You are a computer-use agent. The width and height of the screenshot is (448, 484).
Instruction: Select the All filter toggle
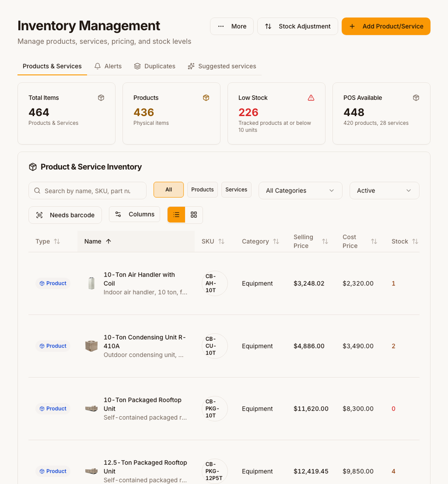coord(169,190)
